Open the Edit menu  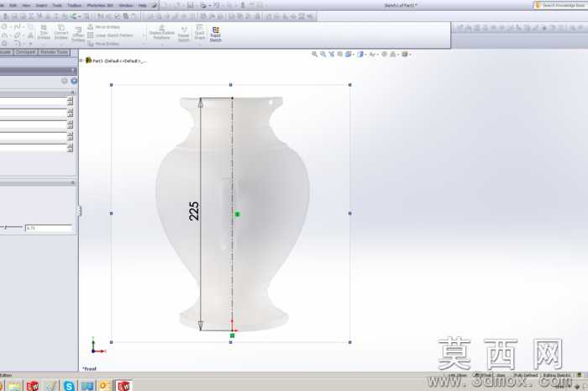click(13, 5)
